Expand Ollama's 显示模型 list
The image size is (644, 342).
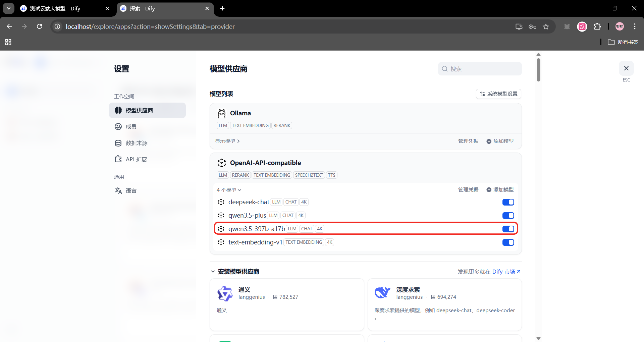227,141
